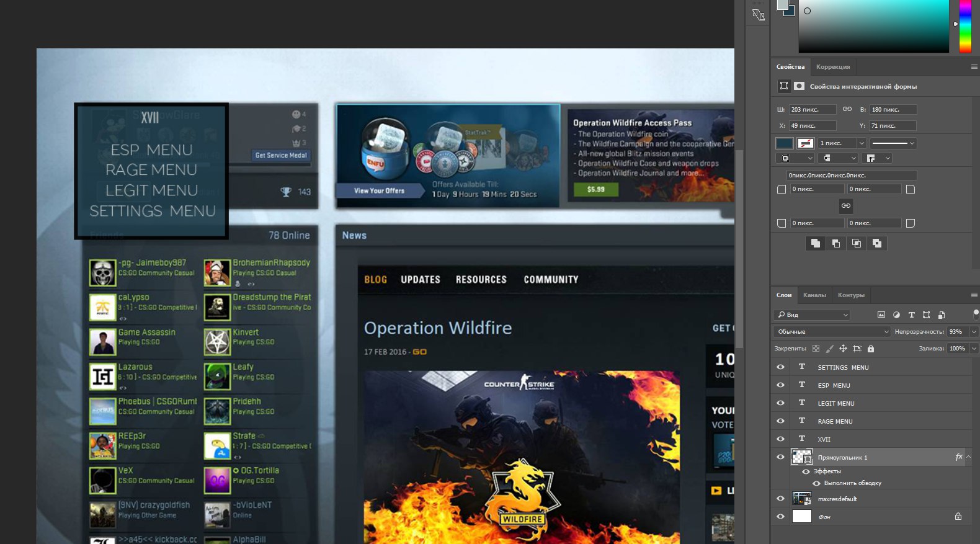The image size is (980, 544).
Task: Switch to Контуры tab
Action: pyautogui.click(x=851, y=295)
